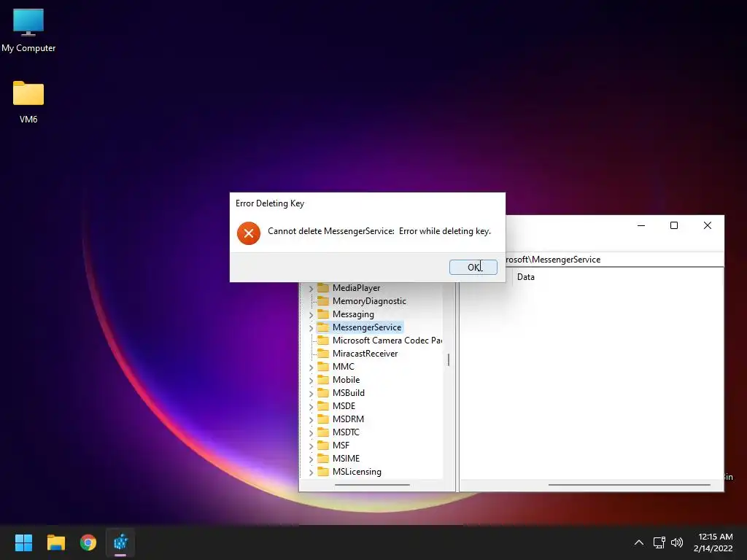
Task: Launch Google Chrome from the taskbar
Action: [x=88, y=542]
